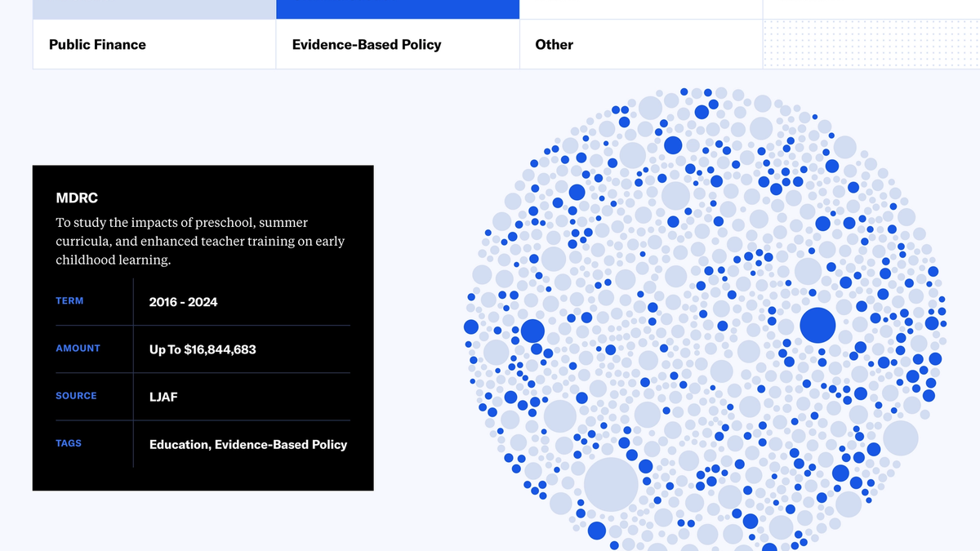Select the largest pale grant bubble
This screenshot has height=551, width=980.
tap(611, 485)
